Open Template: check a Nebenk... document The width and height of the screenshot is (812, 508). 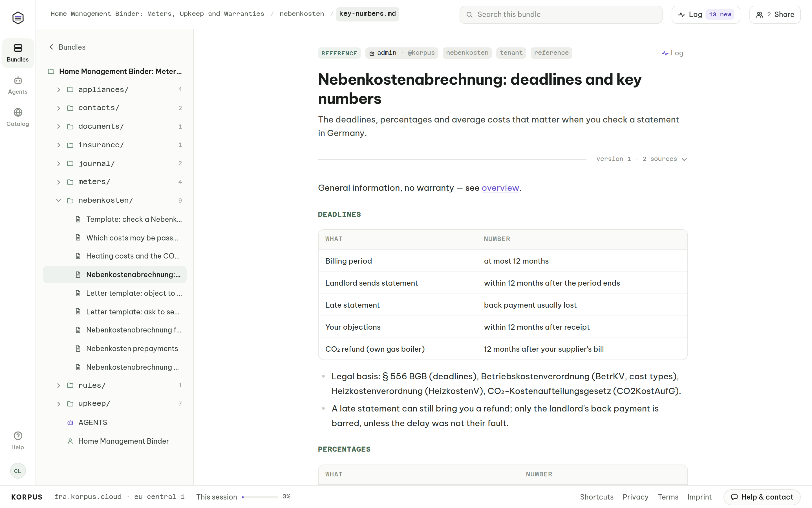pyautogui.click(x=115, y=219)
